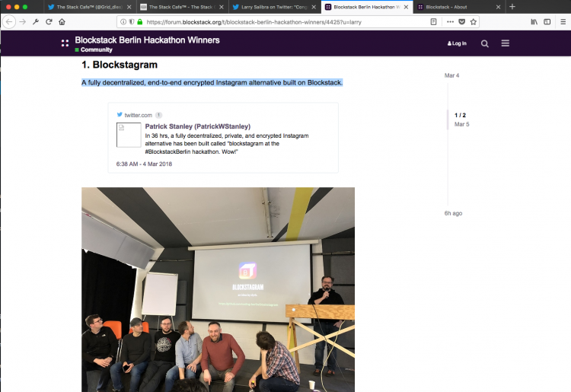
Task: Click the Mar 5 date under 1 / 2
Action: pyautogui.click(x=462, y=124)
